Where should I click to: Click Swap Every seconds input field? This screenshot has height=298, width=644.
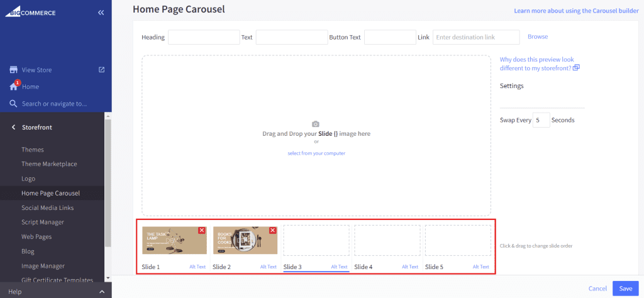click(x=541, y=120)
